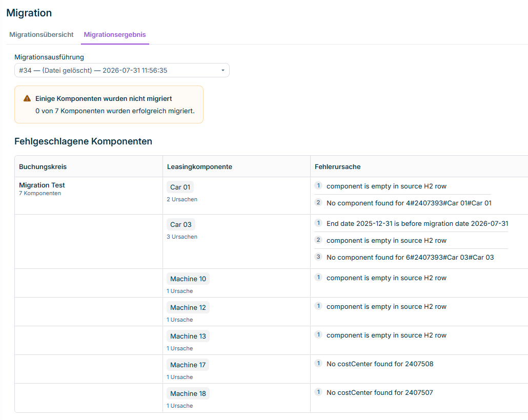528x420 pixels.
Task: Click 'No component found for 6#2407393#Car 03#Car 03'
Action: [x=410, y=257]
